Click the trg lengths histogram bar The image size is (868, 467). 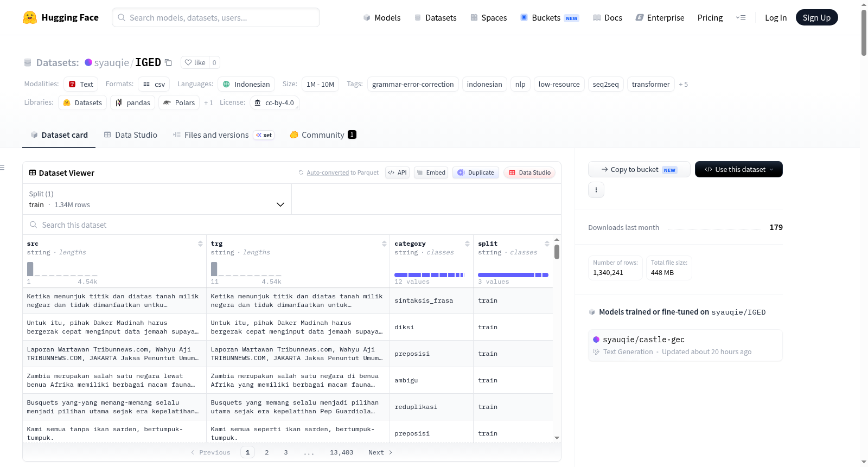click(214, 268)
